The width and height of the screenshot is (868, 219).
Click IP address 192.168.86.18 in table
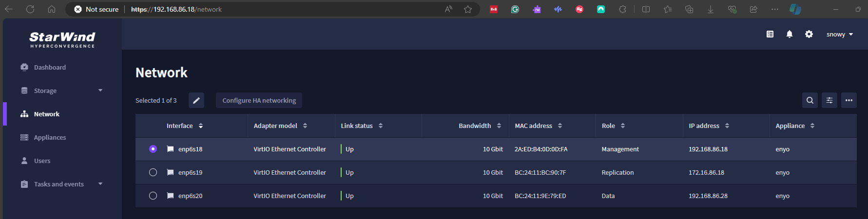click(x=708, y=149)
